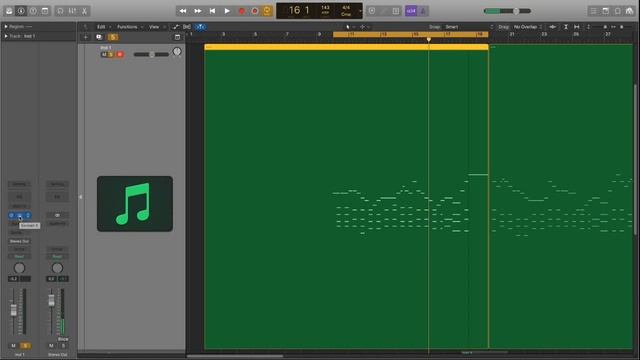Click vertical auto zoom button

[x=566, y=27]
